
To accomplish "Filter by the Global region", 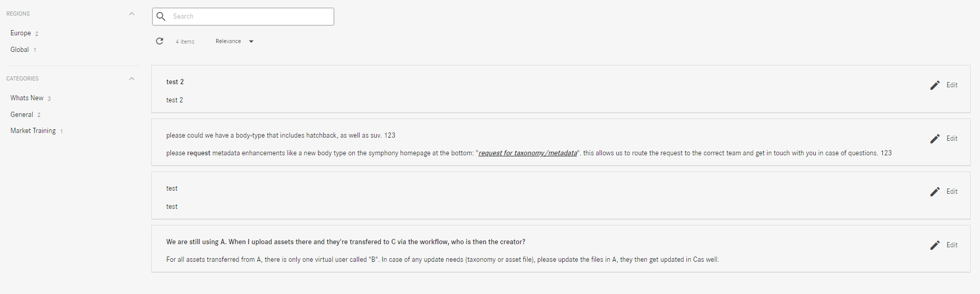I will tap(20, 50).
